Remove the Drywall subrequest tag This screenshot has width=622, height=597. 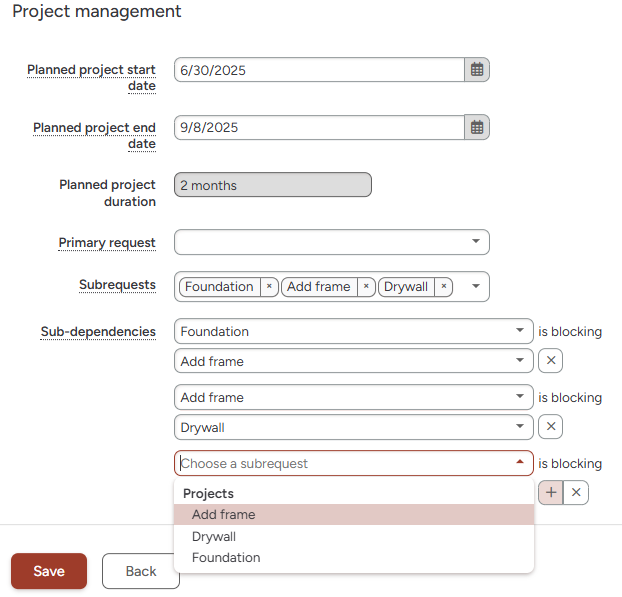(x=444, y=286)
